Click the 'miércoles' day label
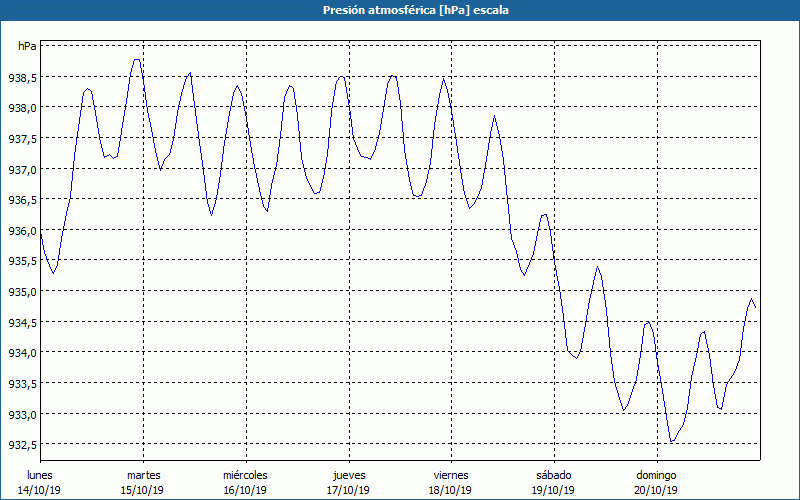 pyautogui.click(x=245, y=475)
